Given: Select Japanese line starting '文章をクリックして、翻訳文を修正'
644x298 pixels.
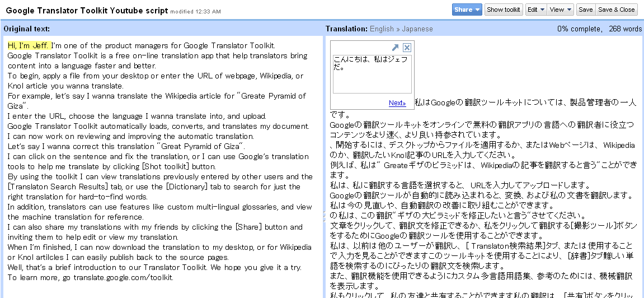Looking at the screenshot, I should [x=483, y=231].
